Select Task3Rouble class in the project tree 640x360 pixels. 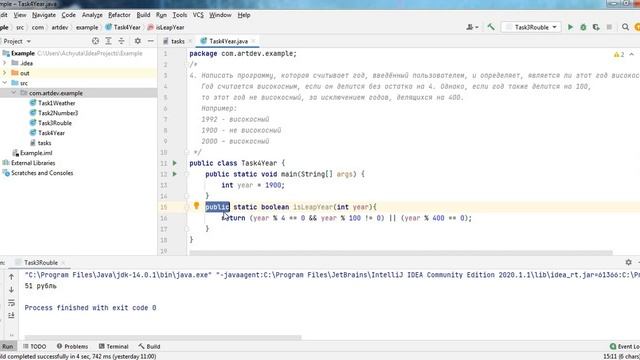click(x=55, y=123)
